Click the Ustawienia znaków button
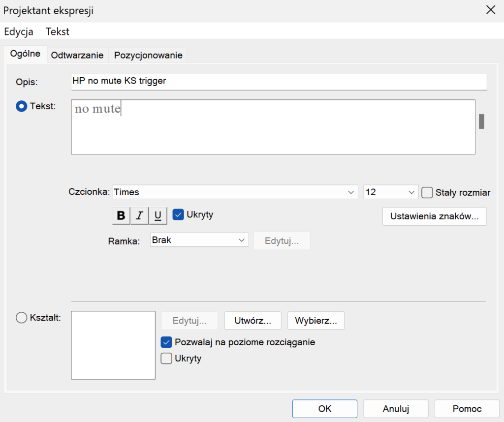The width and height of the screenshot is (504, 422). 434,216
